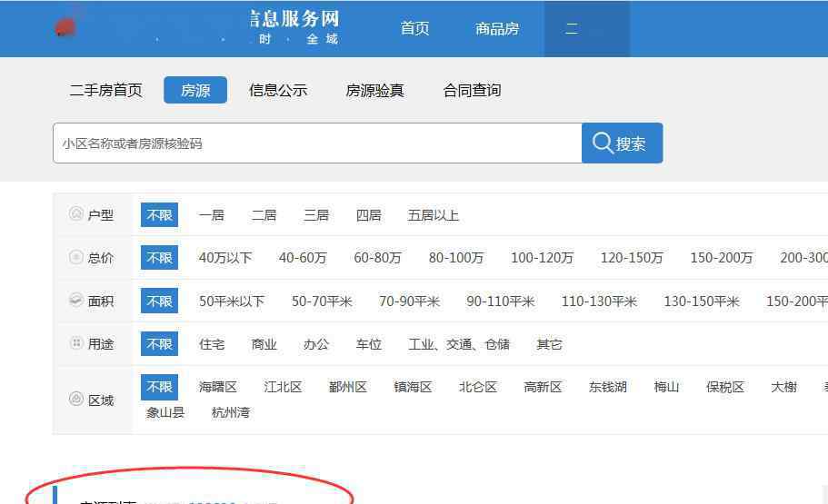828x504 pixels.
Task: Filter region by 东钱湖
Action: pyautogui.click(x=608, y=387)
